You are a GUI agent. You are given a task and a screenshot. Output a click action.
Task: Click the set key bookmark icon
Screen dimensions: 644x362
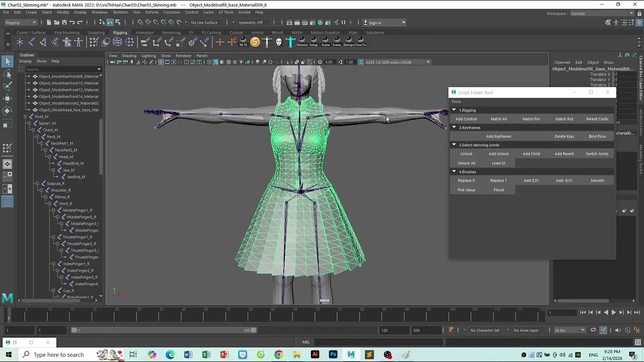(x=451, y=330)
